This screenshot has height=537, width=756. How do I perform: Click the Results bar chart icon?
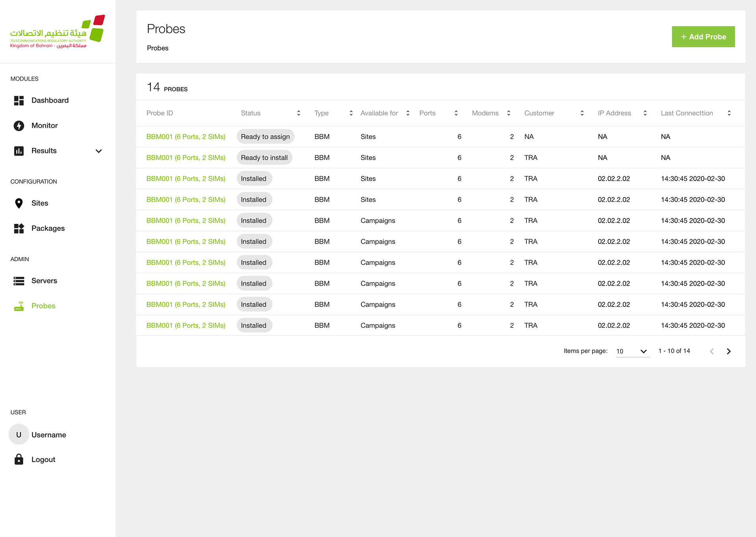click(x=19, y=151)
